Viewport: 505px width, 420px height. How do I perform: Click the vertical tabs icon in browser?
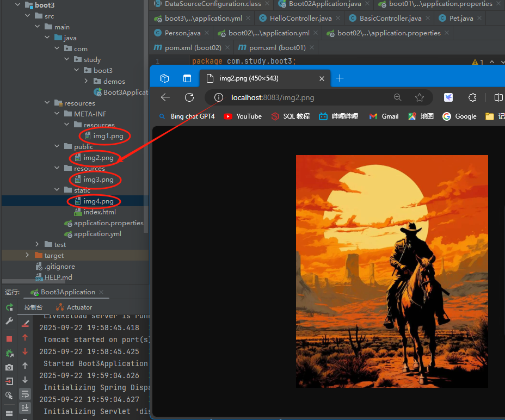pos(187,78)
